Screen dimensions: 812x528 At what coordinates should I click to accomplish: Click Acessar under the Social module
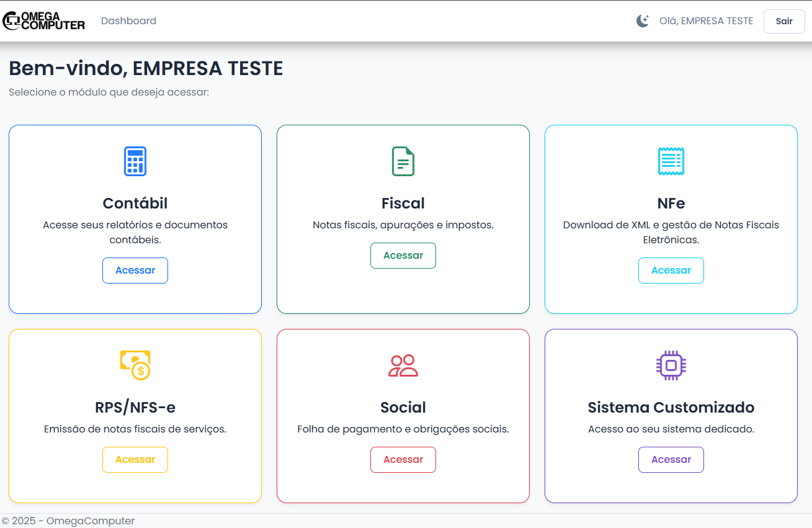[x=403, y=460]
